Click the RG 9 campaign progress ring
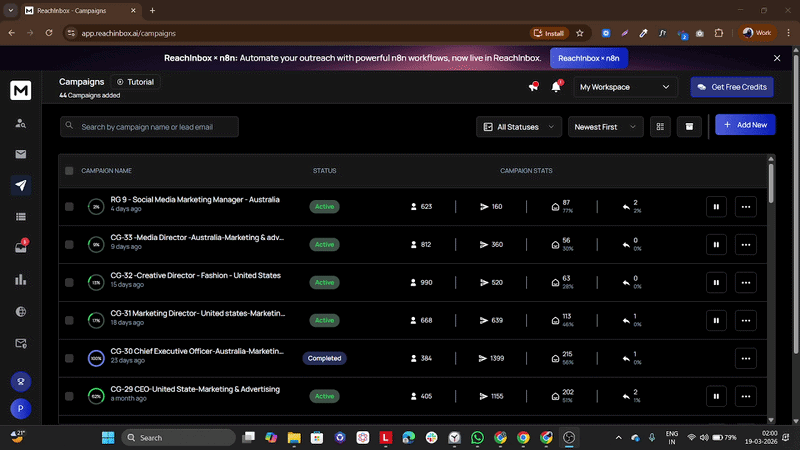The image size is (800, 450). 96,207
